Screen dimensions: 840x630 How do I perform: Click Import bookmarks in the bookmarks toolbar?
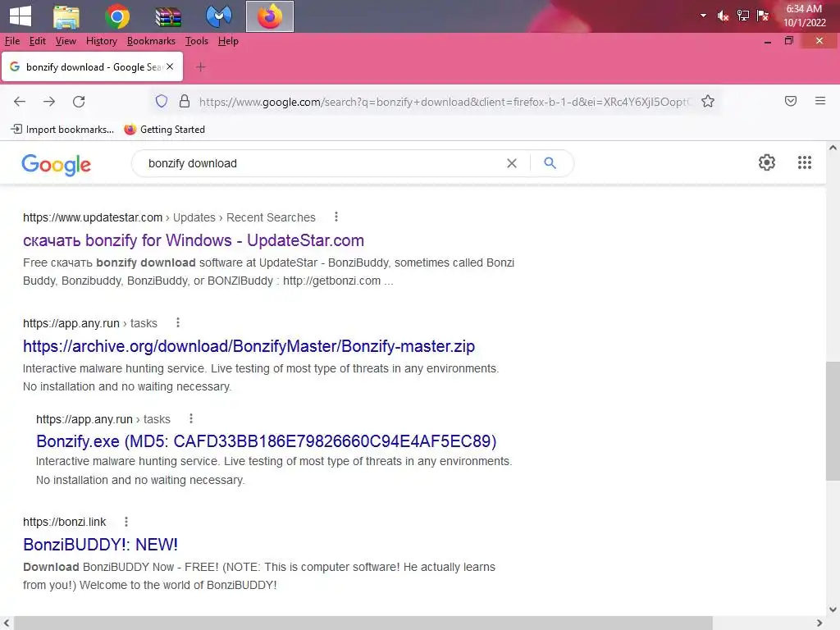62,130
